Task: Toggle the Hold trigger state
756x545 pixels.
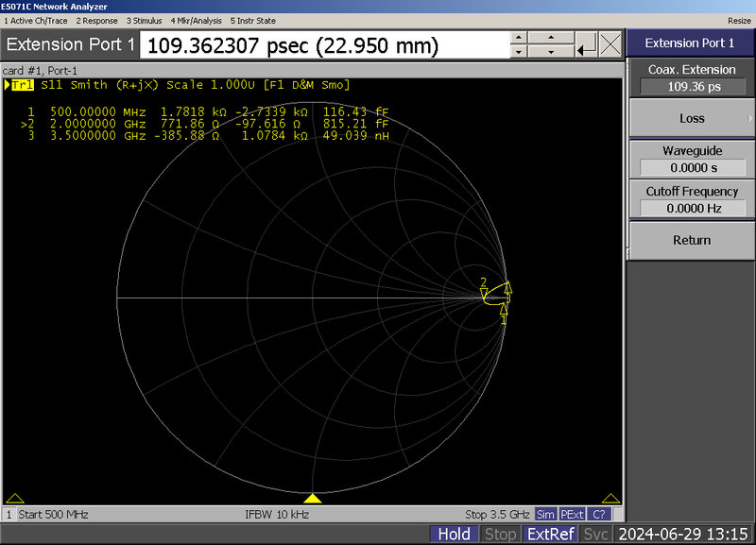Action: 455,534
